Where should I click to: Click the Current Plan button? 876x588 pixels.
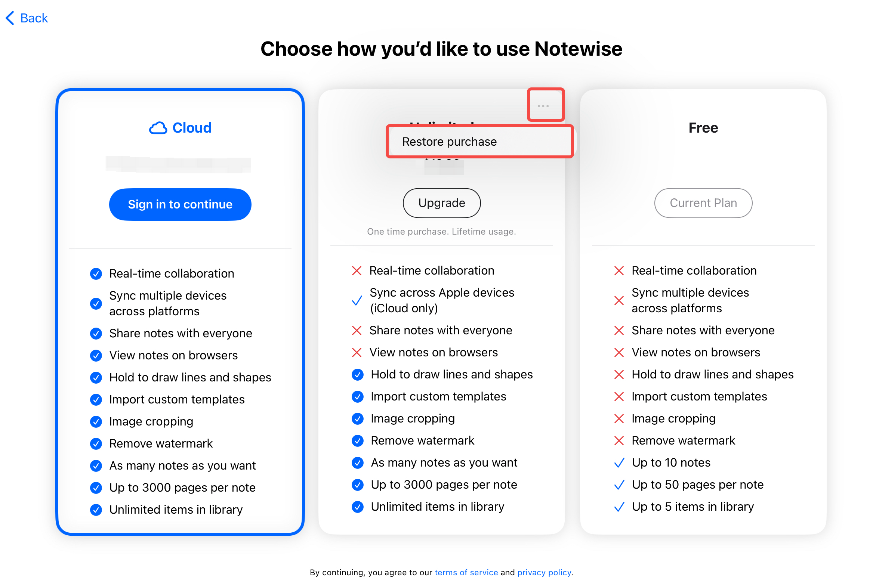(703, 203)
